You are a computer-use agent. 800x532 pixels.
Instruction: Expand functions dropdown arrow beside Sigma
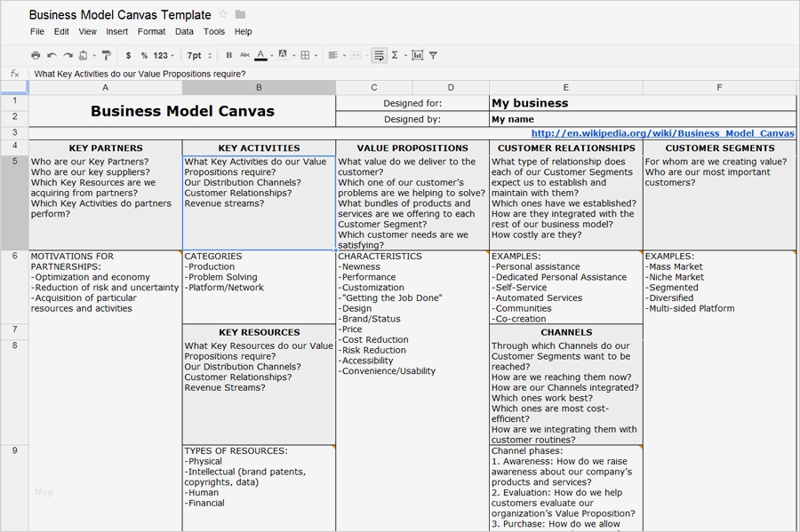point(405,56)
